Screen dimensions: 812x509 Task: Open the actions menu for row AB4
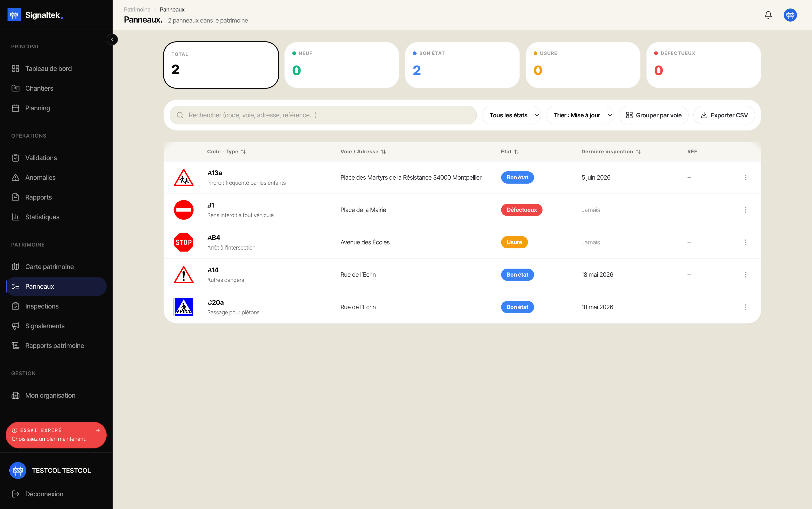coord(746,242)
